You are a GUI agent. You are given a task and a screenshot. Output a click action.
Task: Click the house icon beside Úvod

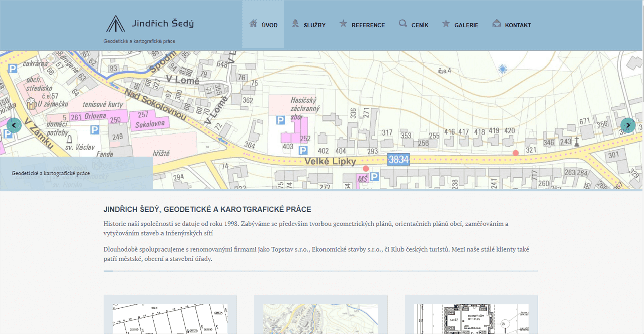[x=253, y=23]
